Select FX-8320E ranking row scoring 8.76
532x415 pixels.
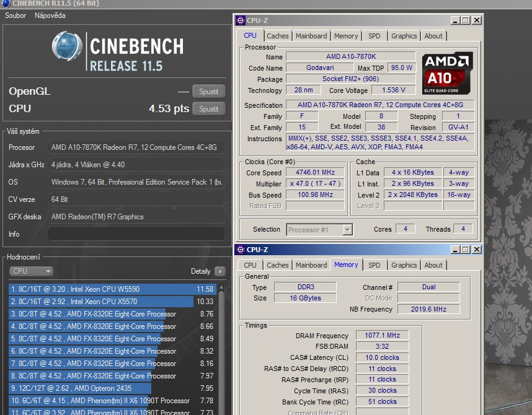pyautogui.click(x=112, y=314)
